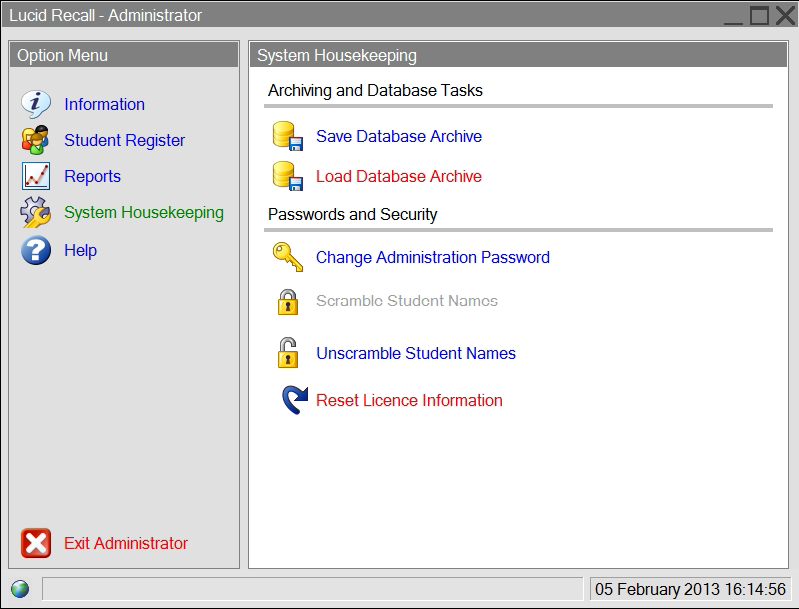Image resolution: width=799 pixels, height=609 pixels.
Task: Click the blue arrow Reset Licence icon
Action: click(x=295, y=400)
